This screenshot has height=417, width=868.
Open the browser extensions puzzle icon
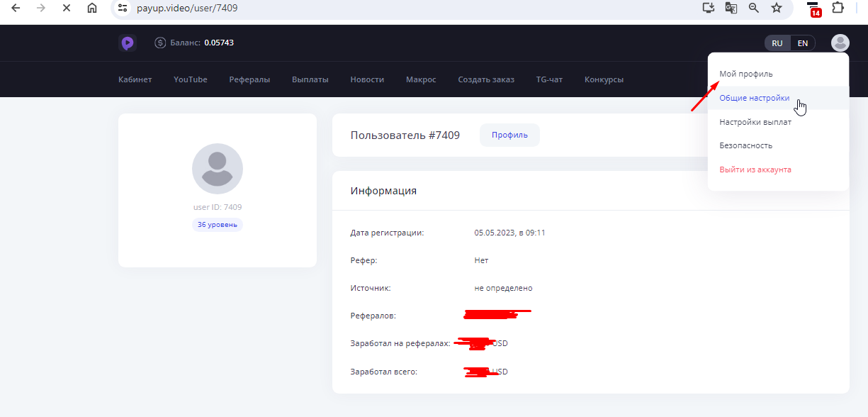[838, 8]
